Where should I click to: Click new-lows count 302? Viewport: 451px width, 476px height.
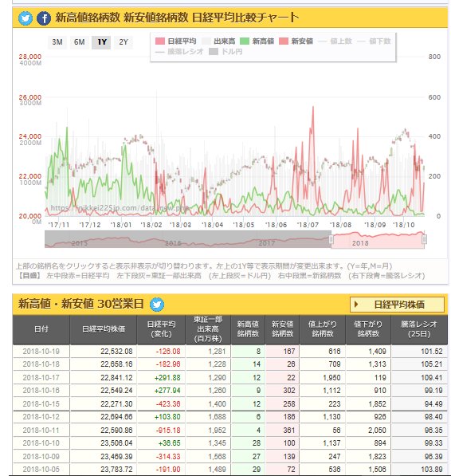point(289,391)
